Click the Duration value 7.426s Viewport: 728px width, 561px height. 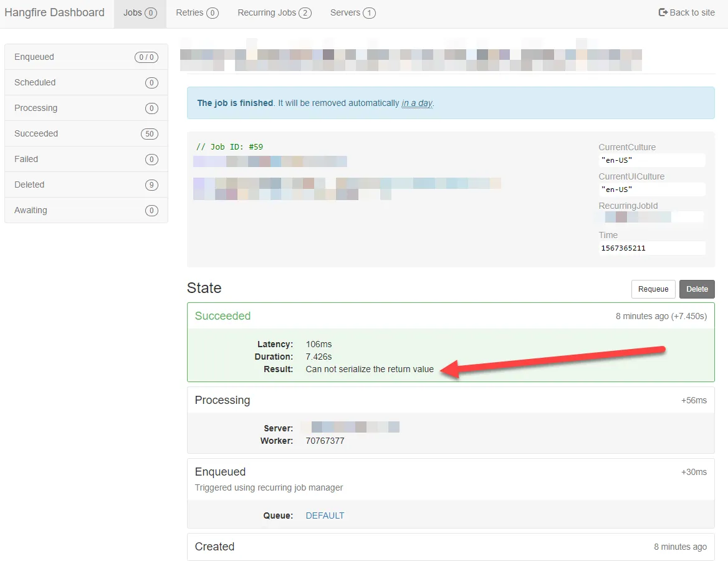click(318, 357)
